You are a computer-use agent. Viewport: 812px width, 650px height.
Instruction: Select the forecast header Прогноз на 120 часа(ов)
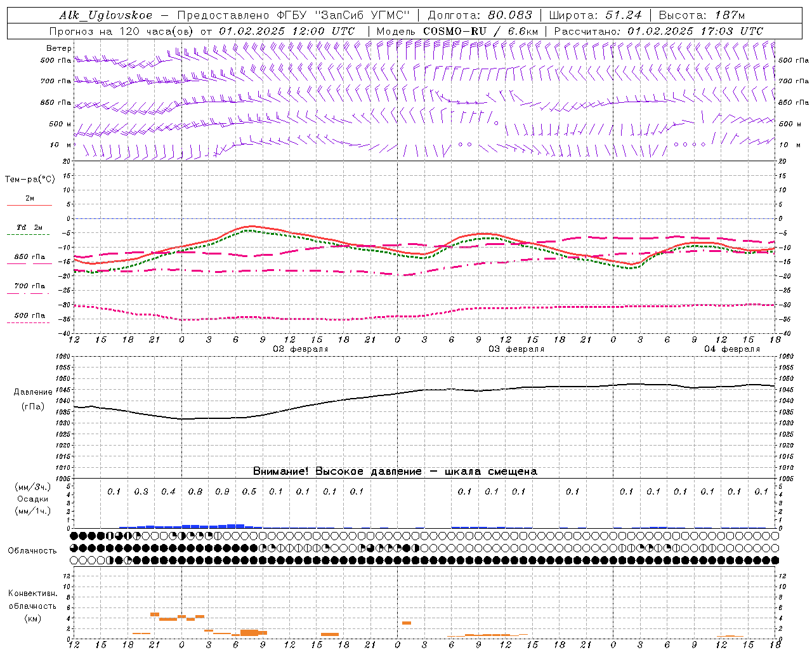(x=122, y=31)
